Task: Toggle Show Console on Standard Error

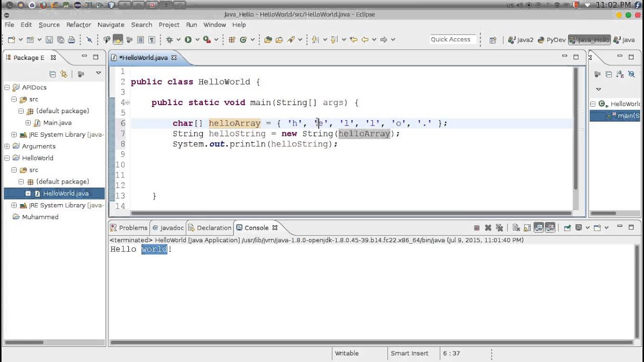Action: coord(550,228)
